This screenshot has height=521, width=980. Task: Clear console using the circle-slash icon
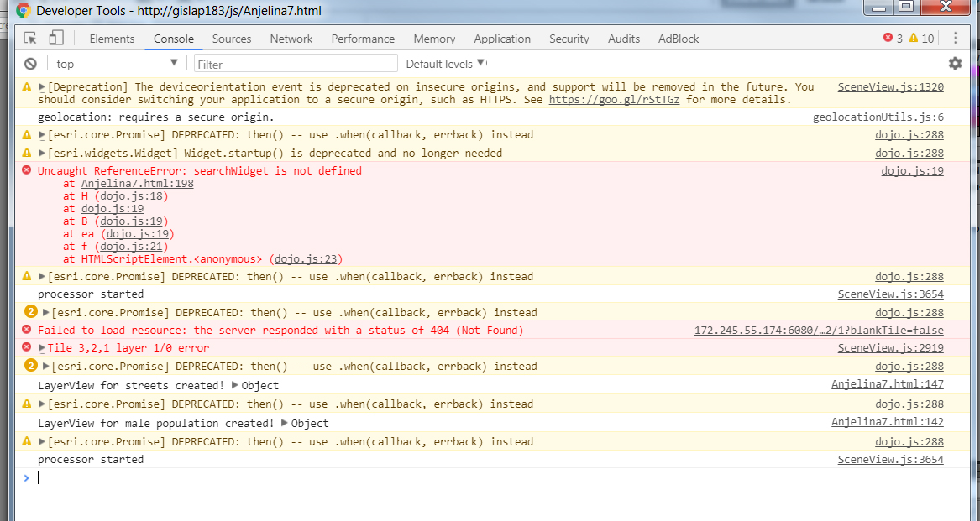[30, 64]
